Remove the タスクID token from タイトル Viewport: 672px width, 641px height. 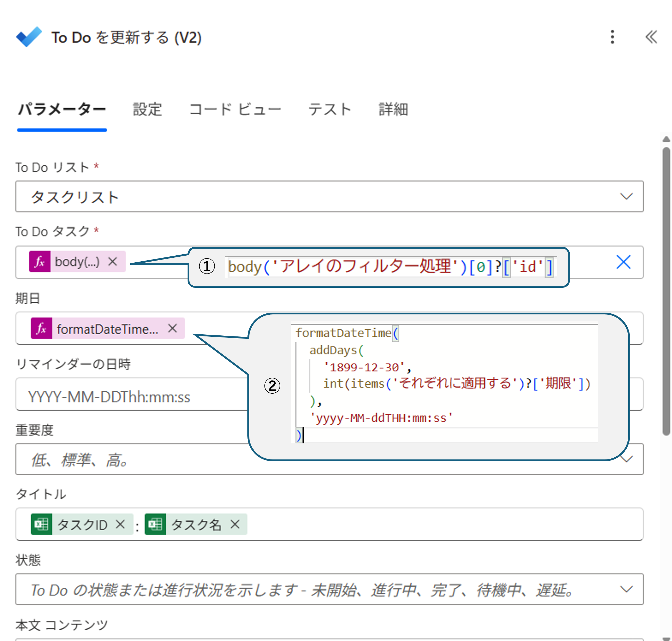click(120, 524)
